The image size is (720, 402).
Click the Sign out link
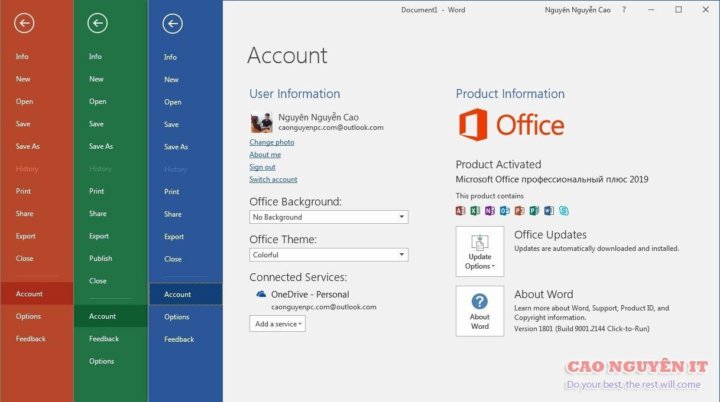click(x=262, y=167)
